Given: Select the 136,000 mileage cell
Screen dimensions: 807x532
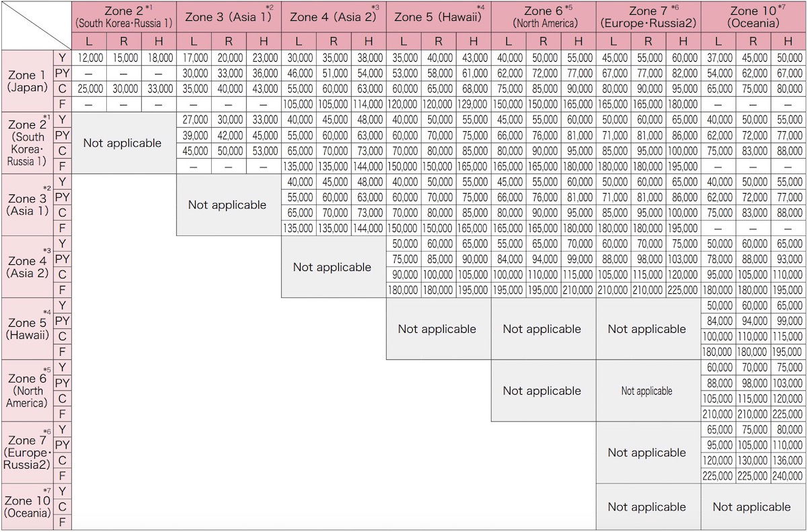Looking at the screenshot, I should (x=789, y=461).
